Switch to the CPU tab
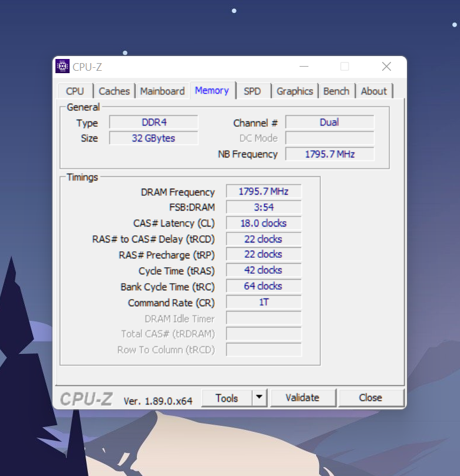This screenshot has width=460, height=476. (x=75, y=91)
